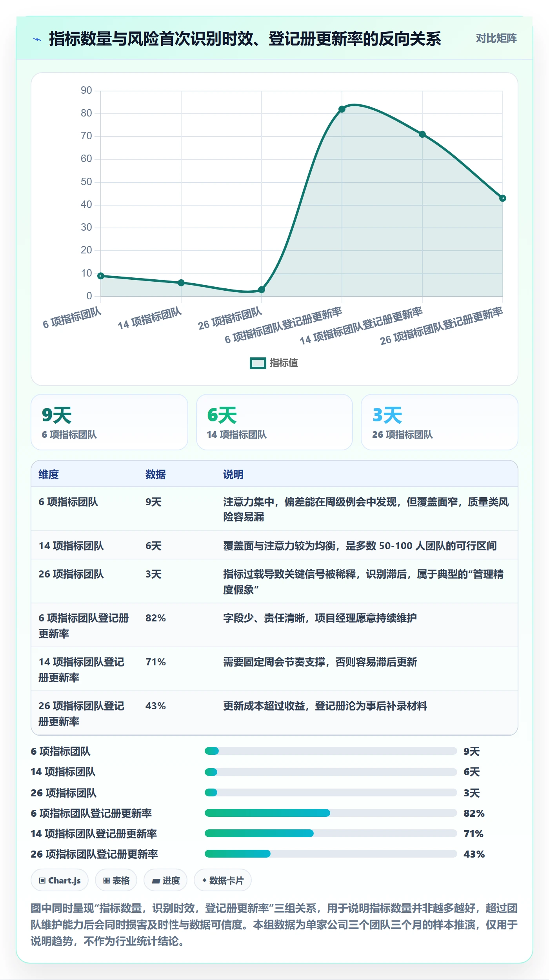Viewport: 549px width, 980px height.
Task: Click the chart point at value 82
Action: pyautogui.click(x=342, y=109)
